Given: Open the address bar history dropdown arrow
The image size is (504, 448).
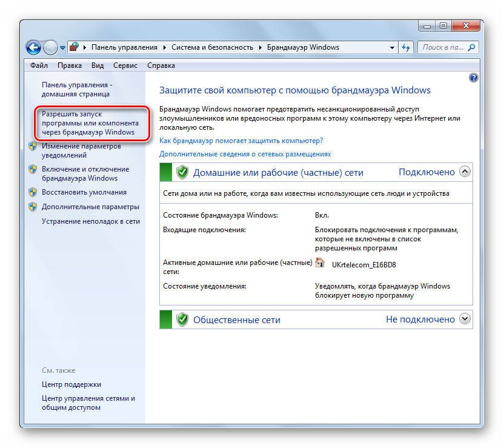Looking at the screenshot, I should pos(392,47).
